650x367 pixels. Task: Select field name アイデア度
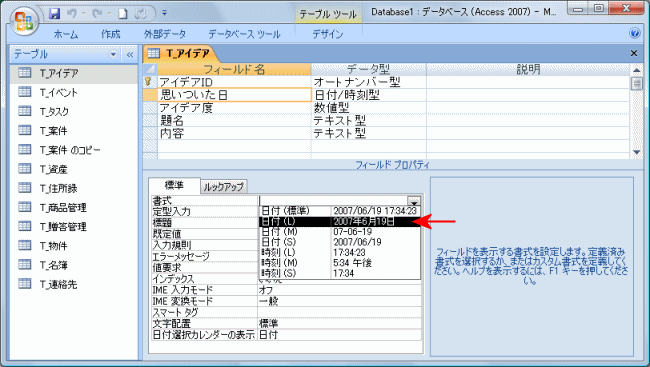point(234,108)
